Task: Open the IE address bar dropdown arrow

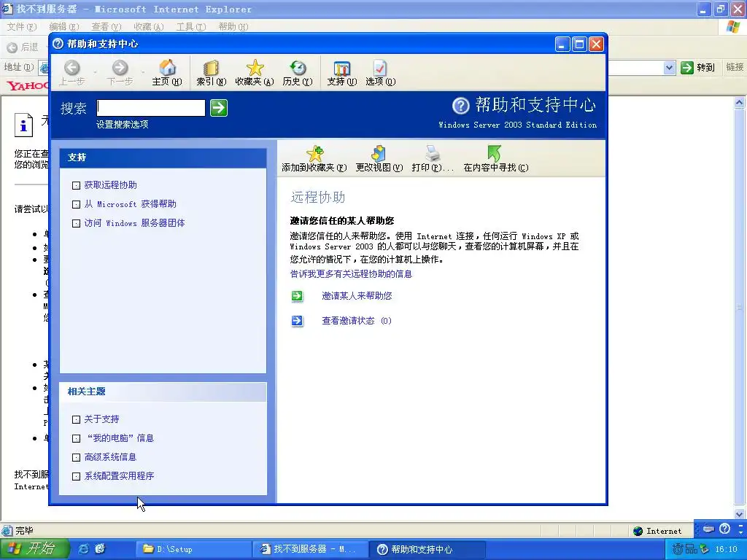Action: pos(670,68)
